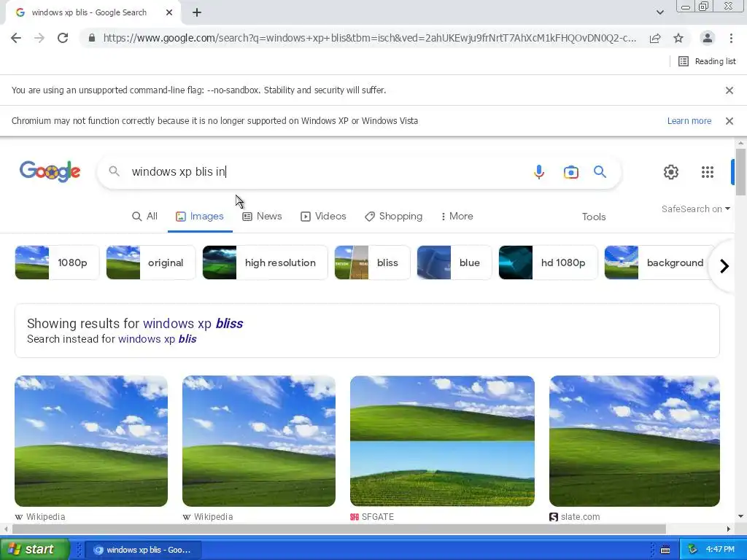Switch to the Videos tab
Screen dimensions: 747x560
[x=323, y=216]
